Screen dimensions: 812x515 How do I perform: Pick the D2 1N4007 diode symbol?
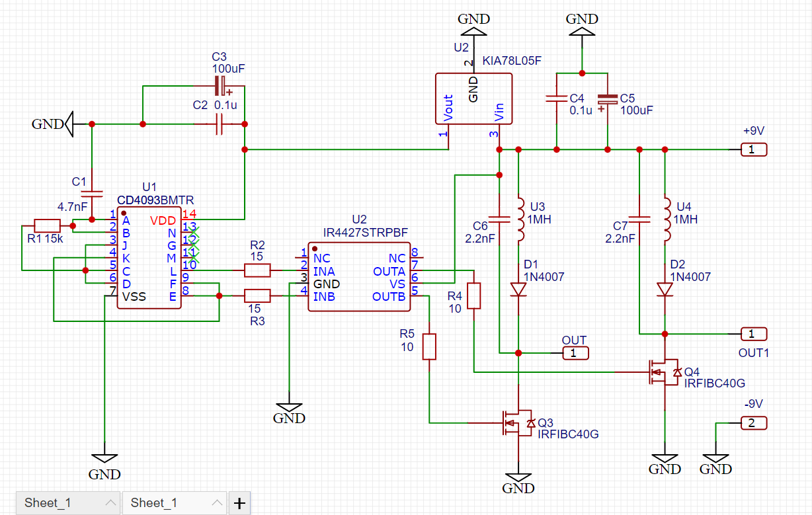tap(664, 289)
